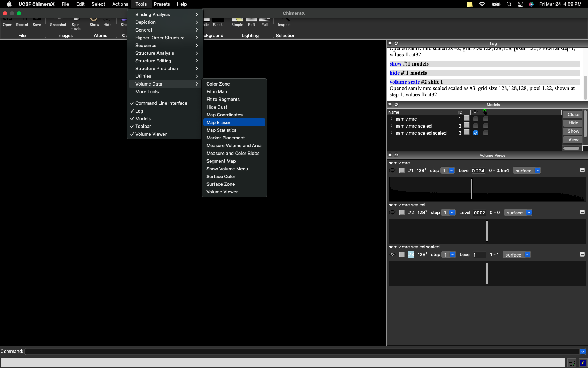Click the View button in Models panel

[573, 140]
